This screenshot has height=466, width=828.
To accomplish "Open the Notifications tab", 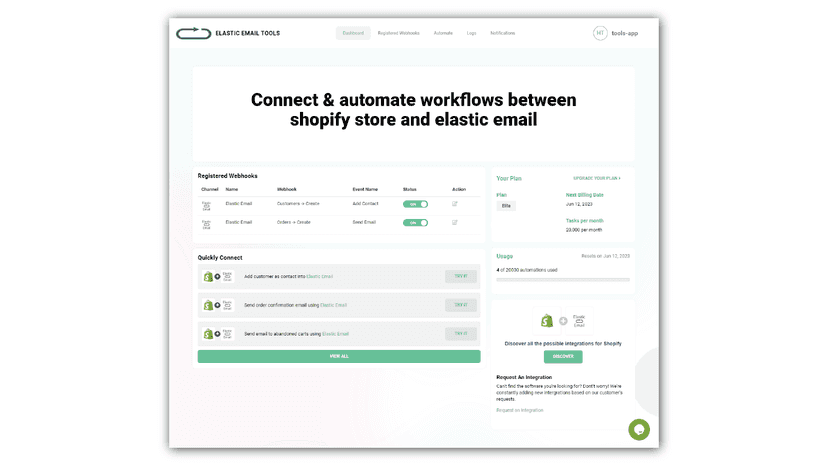I will [503, 33].
